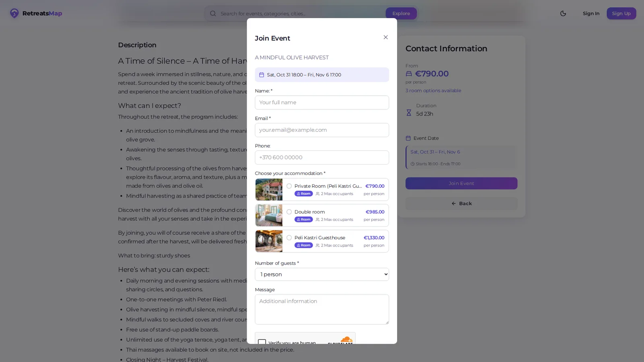Focus the Email input field
The height and width of the screenshot is (362, 644).
[322, 130]
